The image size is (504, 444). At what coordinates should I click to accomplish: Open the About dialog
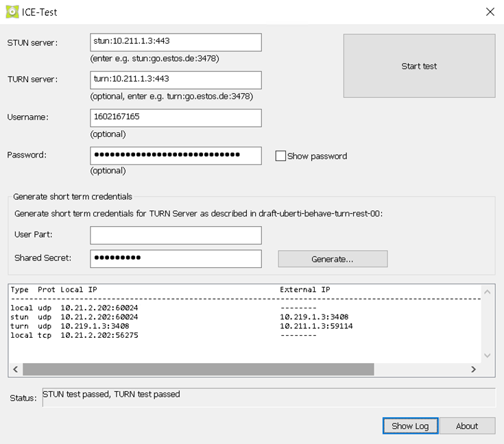tap(467, 425)
